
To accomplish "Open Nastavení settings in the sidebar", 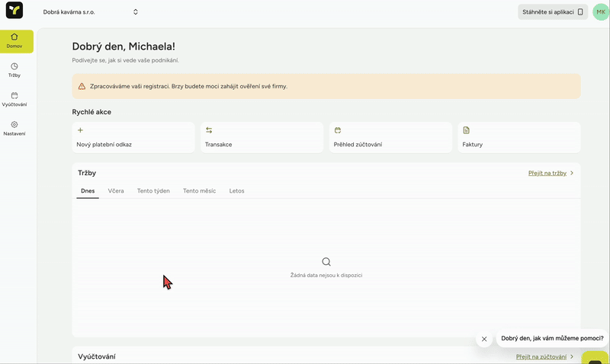I will pos(14,128).
